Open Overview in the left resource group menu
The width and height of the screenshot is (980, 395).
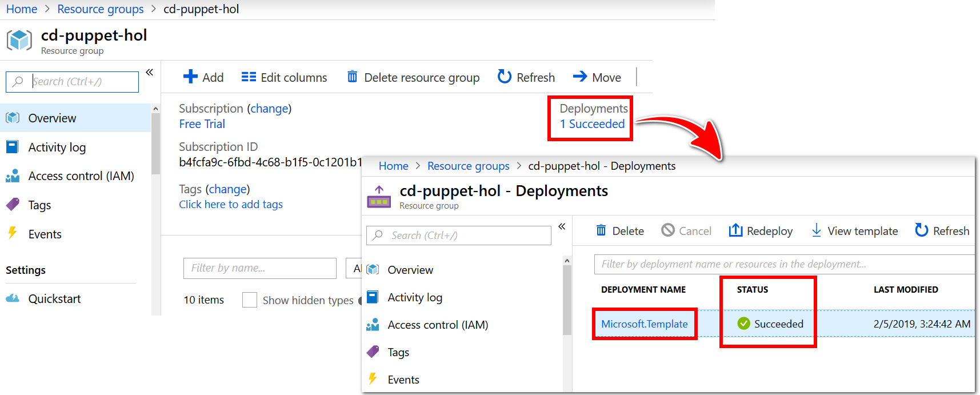pyautogui.click(x=75, y=118)
